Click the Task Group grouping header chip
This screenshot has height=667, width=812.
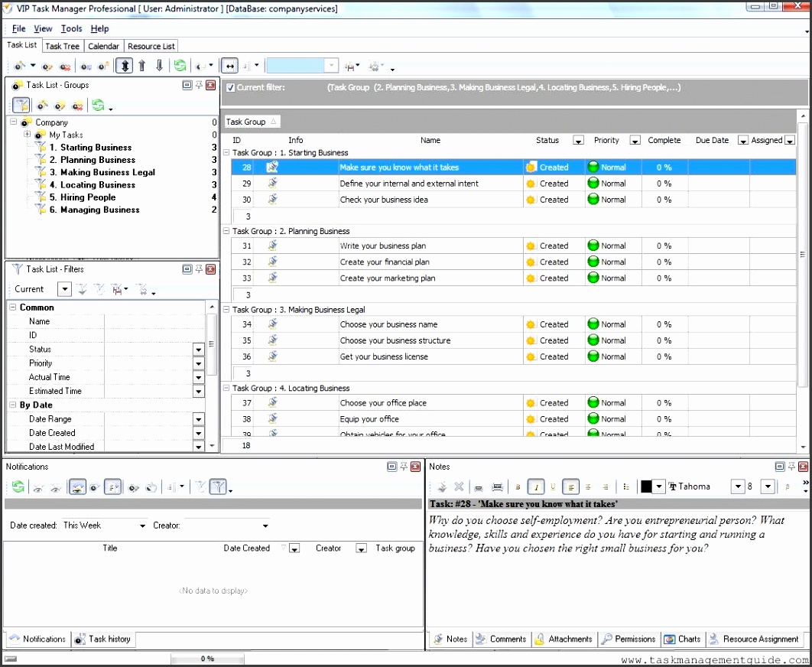click(x=252, y=122)
